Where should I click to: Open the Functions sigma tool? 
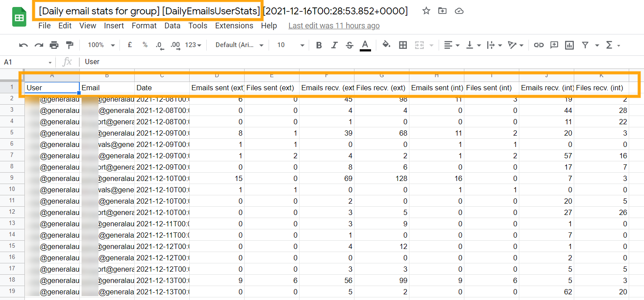coord(610,45)
